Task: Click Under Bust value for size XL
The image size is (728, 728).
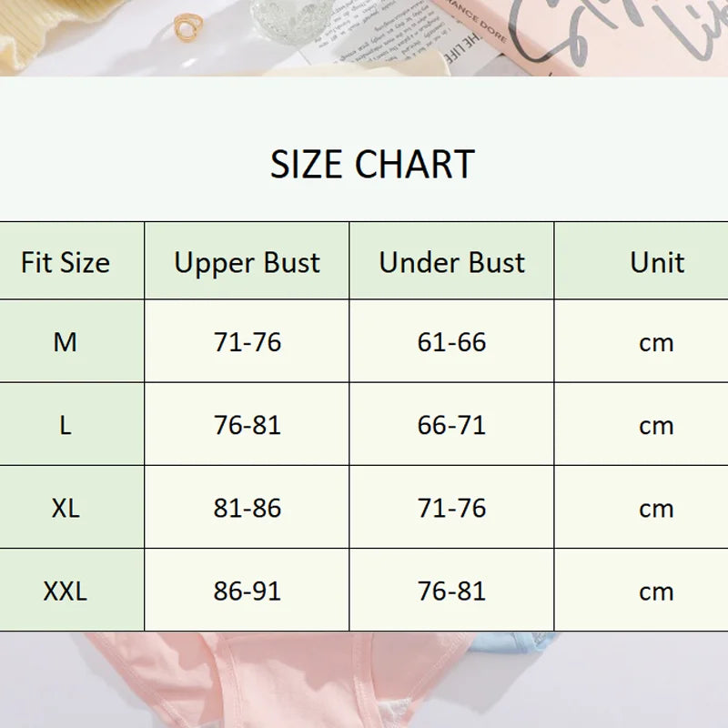Action: pyautogui.click(x=451, y=508)
